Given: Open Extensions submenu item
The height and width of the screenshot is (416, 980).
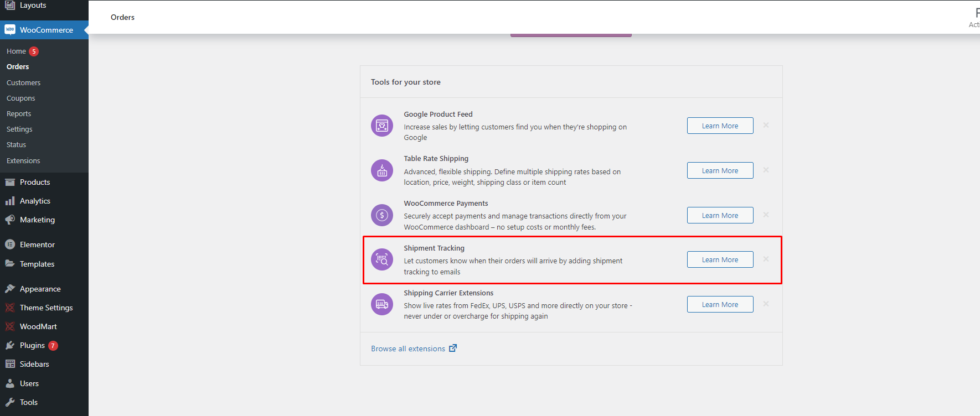Looking at the screenshot, I should pos(23,160).
